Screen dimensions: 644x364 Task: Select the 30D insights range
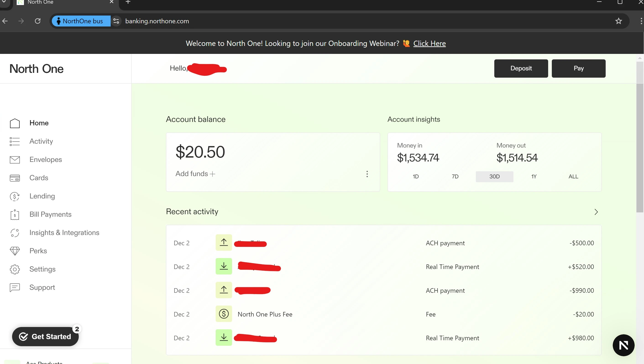[495, 177]
